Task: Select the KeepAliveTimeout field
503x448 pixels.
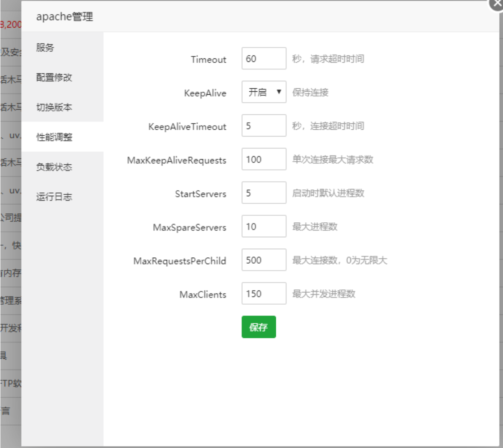Action: (263, 126)
